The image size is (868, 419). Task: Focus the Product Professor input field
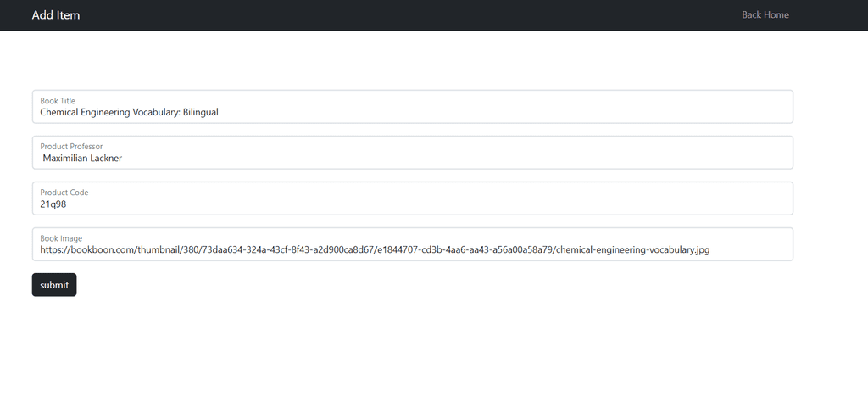point(413,153)
